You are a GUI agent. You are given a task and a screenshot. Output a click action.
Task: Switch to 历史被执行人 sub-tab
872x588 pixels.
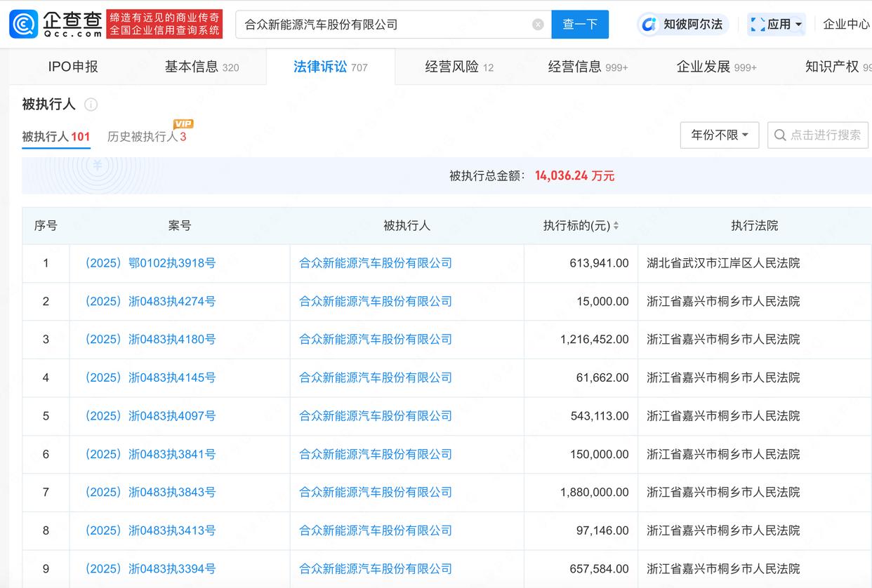147,136
